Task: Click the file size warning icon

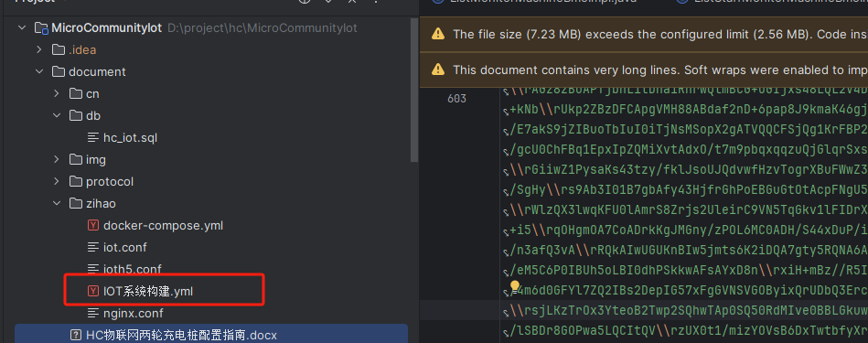Action: click(438, 34)
